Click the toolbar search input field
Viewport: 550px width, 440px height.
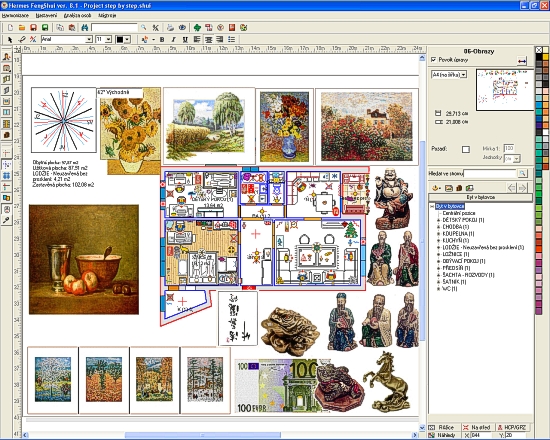[114, 27]
